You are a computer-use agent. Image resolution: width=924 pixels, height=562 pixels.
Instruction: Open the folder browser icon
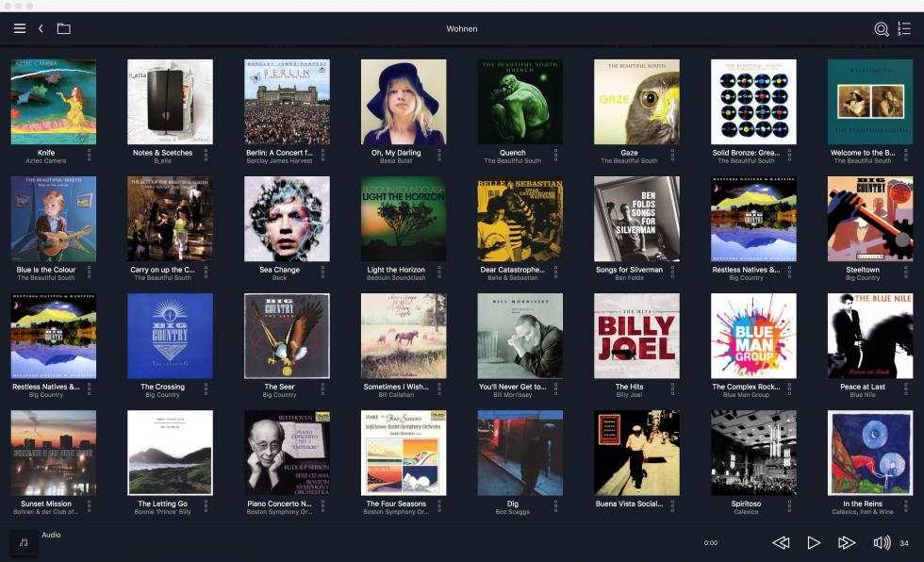64,28
